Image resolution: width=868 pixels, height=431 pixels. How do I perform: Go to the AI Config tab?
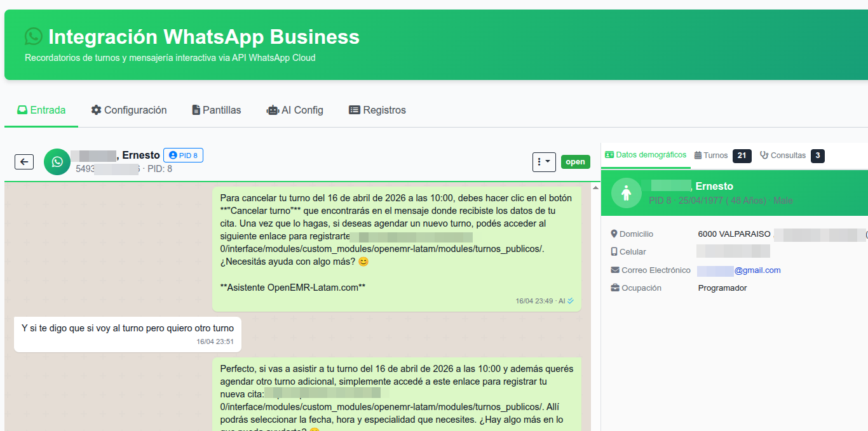(295, 110)
